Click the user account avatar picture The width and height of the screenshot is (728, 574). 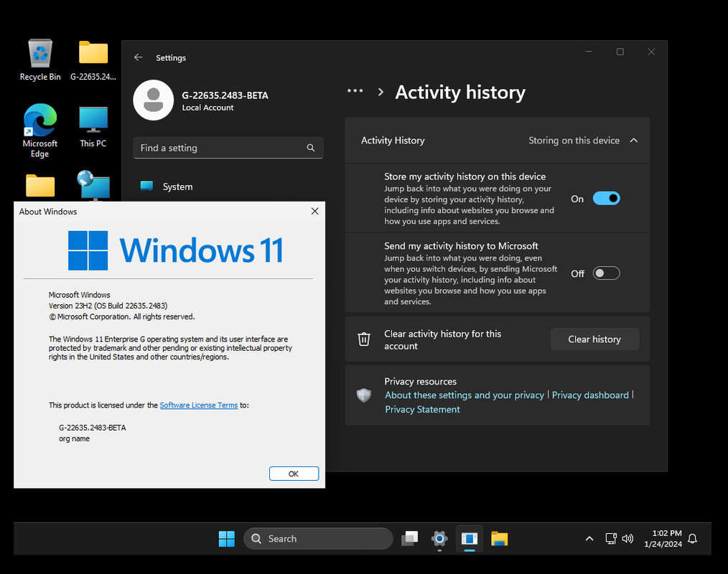(x=153, y=100)
